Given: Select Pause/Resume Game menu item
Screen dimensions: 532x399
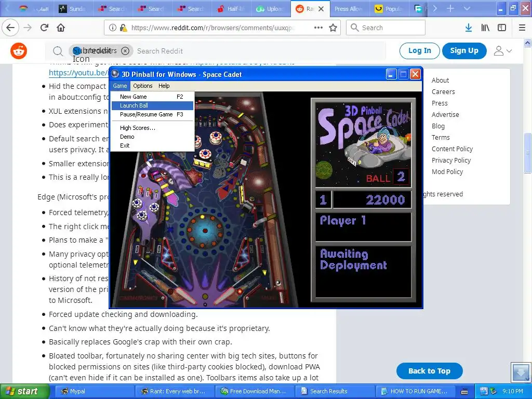Looking at the screenshot, I should 152,114.
